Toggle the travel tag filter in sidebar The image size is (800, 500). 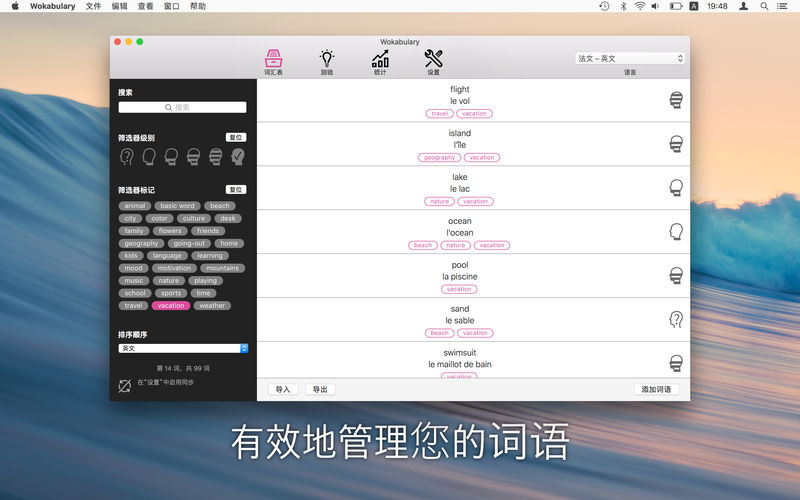[x=133, y=306]
